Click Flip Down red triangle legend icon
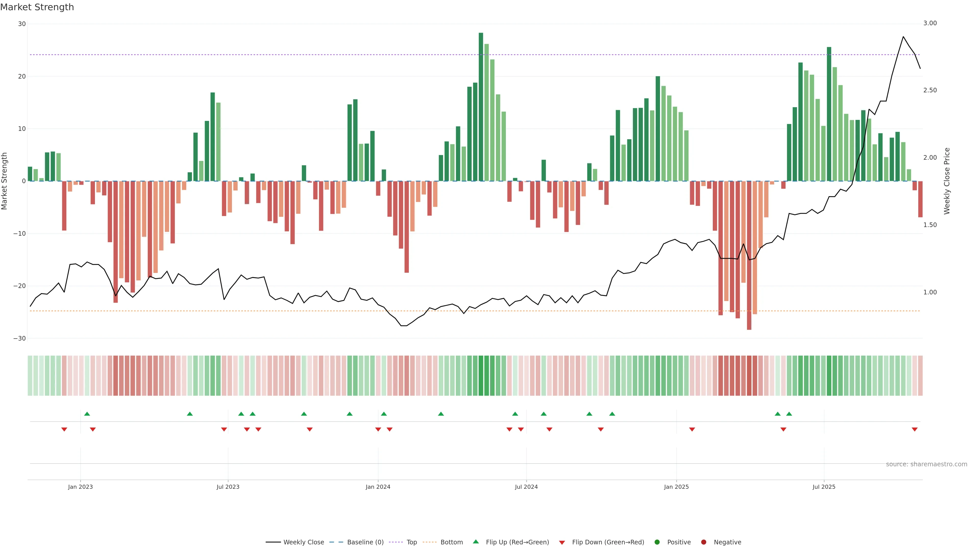 (x=562, y=543)
